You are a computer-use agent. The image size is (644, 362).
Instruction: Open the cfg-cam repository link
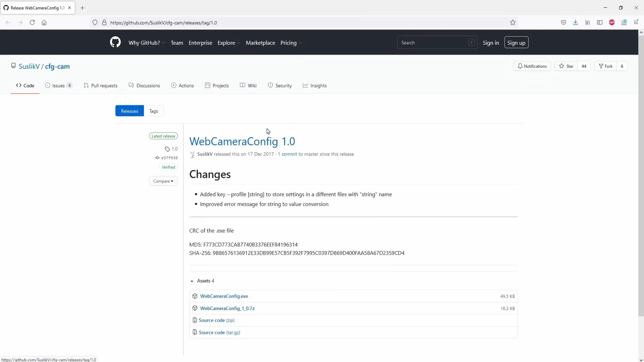click(57, 66)
